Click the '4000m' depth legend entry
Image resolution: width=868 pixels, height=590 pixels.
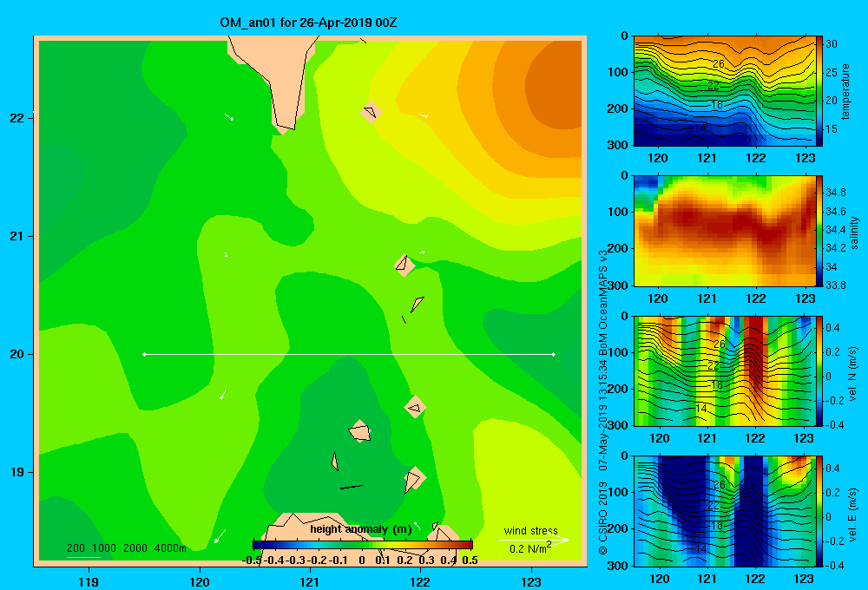(170, 548)
